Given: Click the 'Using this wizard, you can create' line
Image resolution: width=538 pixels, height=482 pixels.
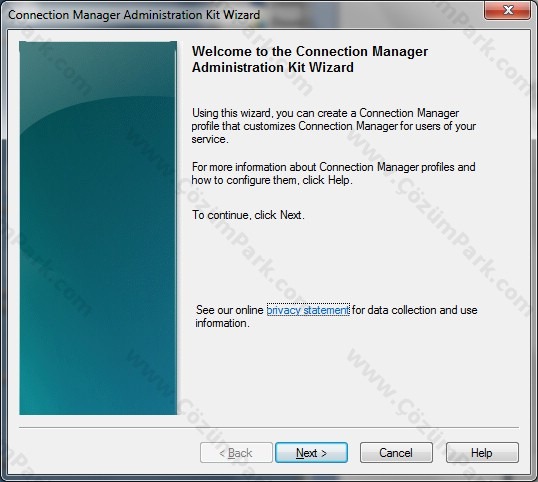Looking at the screenshot, I should point(325,113).
